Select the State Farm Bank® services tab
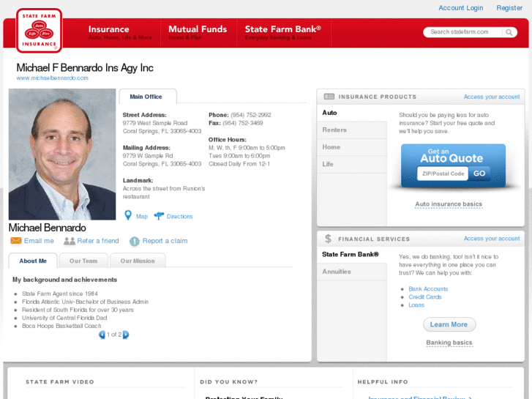The width and height of the screenshot is (532, 399). click(352, 254)
